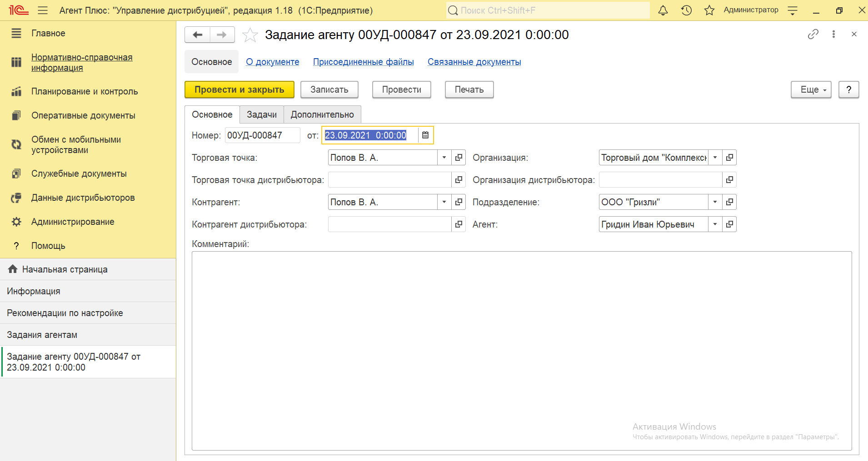The width and height of the screenshot is (868, 461).
Task: Click Контрагент дистрибьютора input field
Action: (x=389, y=224)
